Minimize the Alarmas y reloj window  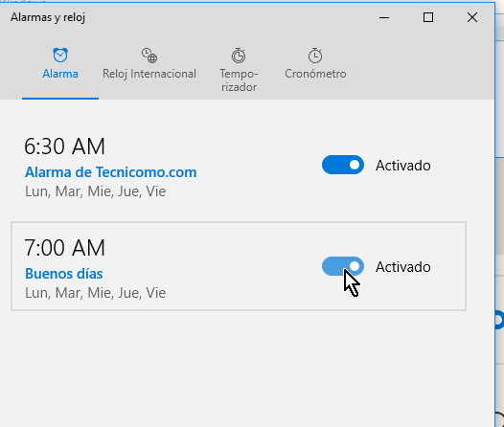coord(384,17)
